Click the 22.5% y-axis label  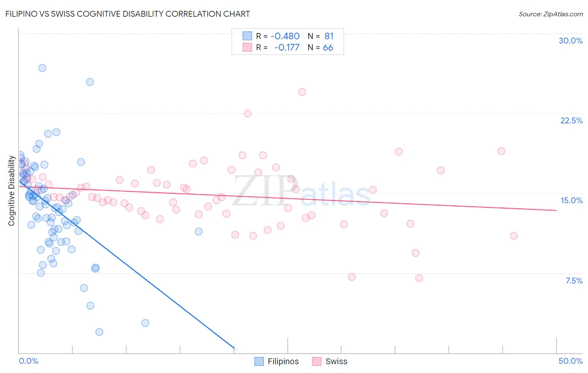pyautogui.click(x=571, y=120)
